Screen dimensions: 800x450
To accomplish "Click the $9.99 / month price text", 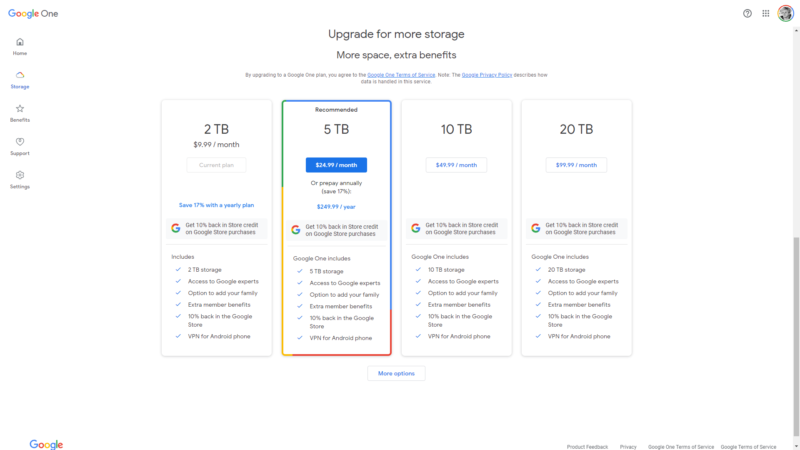I will click(216, 144).
